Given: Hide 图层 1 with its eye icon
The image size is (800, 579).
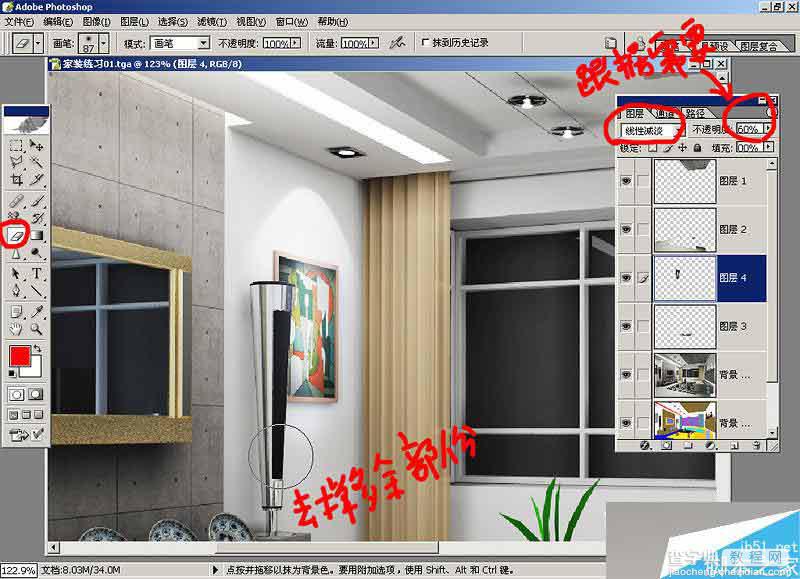Looking at the screenshot, I should pyautogui.click(x=626, y=181).
